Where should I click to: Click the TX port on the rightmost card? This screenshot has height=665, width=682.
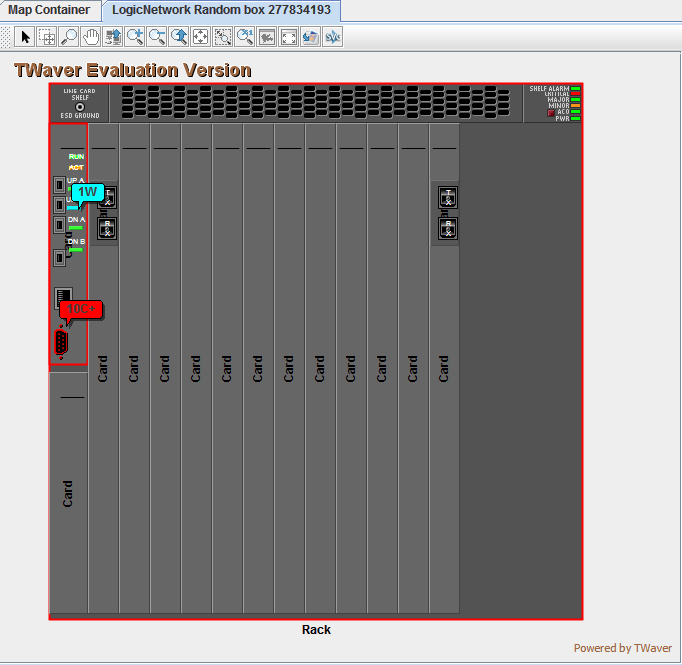tap(448, 197)
